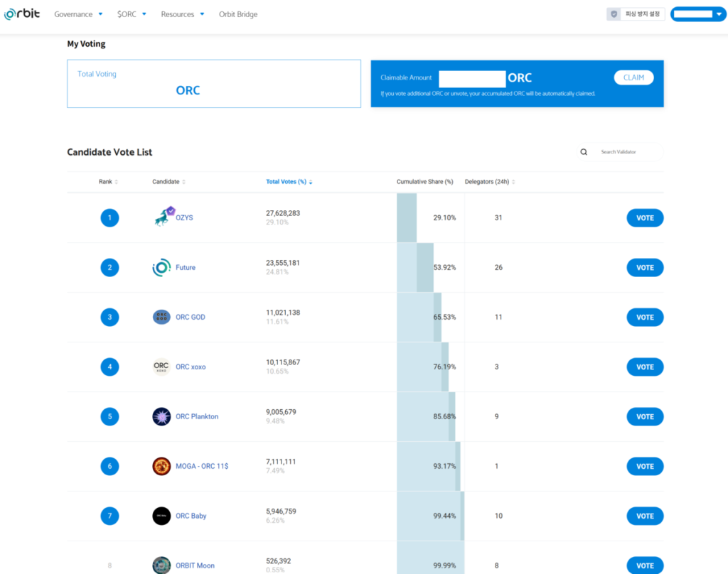
Task: Click ORC GOD cumulative share bar 65.53%
Action: coord(419,317)
